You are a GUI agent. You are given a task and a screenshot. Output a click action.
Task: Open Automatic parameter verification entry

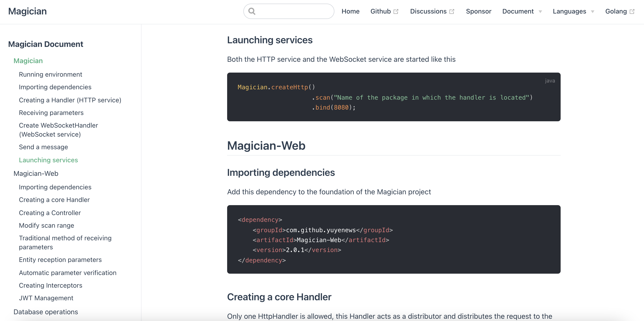click(x=68, y=273)
